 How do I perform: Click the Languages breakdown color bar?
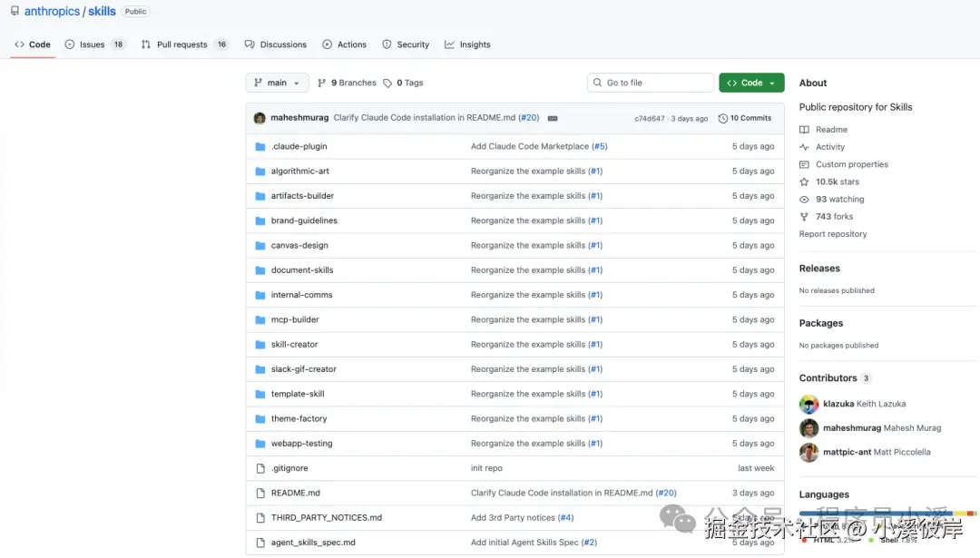click(887, 513)
